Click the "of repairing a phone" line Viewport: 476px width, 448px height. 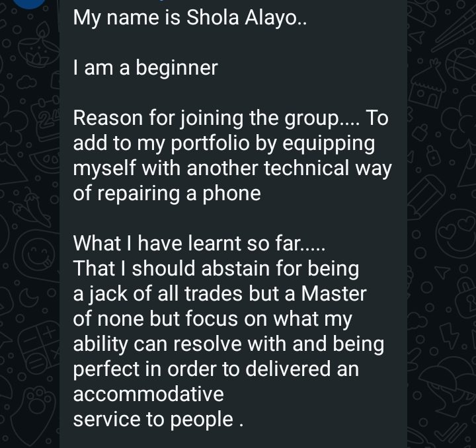[x=167, y=194]
